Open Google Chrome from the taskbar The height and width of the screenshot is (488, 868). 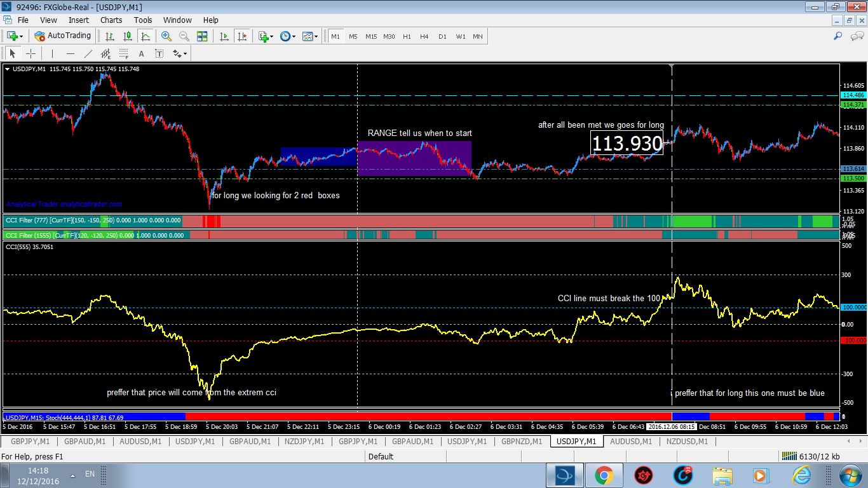point(604,475)
